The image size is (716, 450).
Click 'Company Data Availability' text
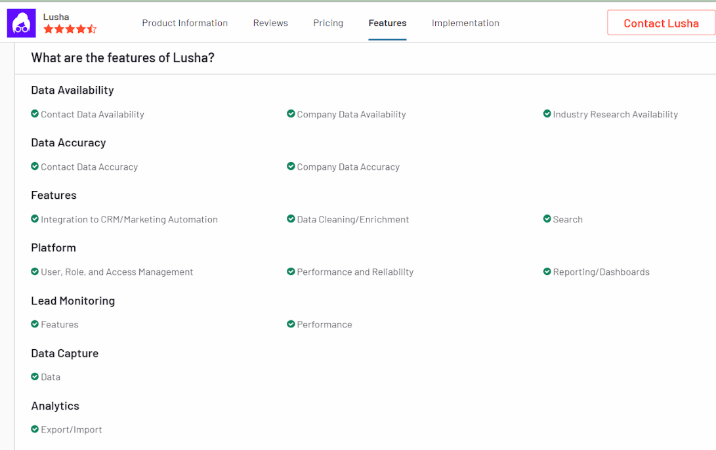[351, 114]
